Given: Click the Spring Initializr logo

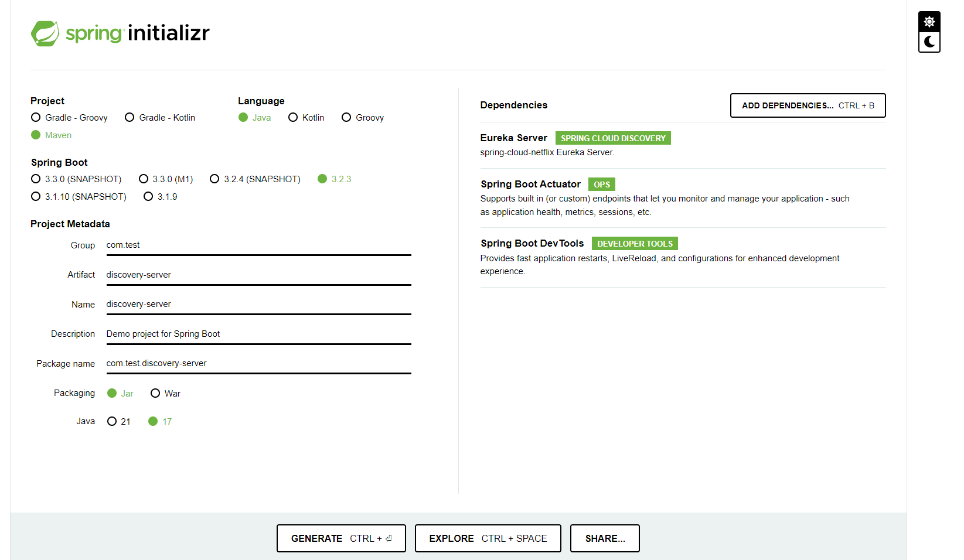Looking at the screenshot, I should click(120, 33).
